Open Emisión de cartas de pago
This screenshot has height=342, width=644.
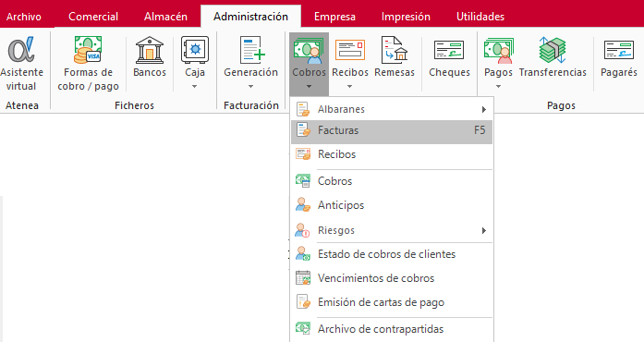click(392, 302)
